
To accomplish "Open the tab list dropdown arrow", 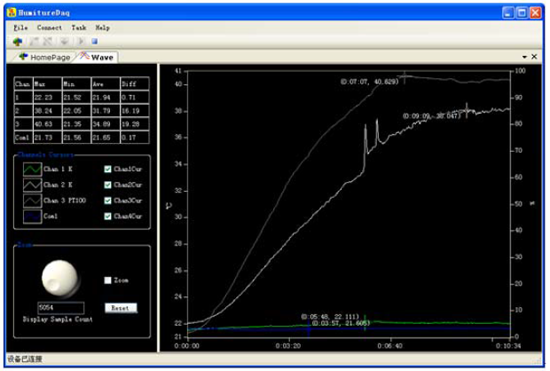I will (x=524, y=57).
